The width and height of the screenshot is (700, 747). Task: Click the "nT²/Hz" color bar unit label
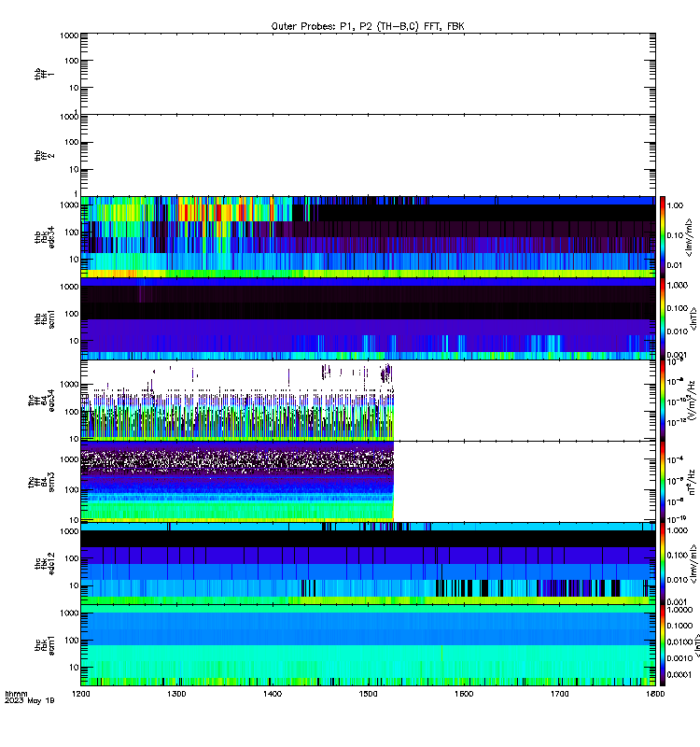[692, 482]
